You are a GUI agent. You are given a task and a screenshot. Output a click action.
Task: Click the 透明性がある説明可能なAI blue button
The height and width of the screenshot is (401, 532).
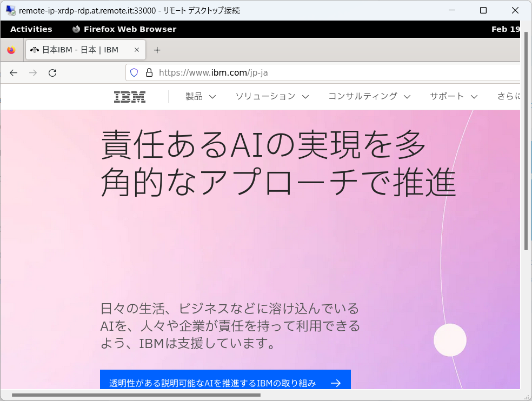coord(225,379)
